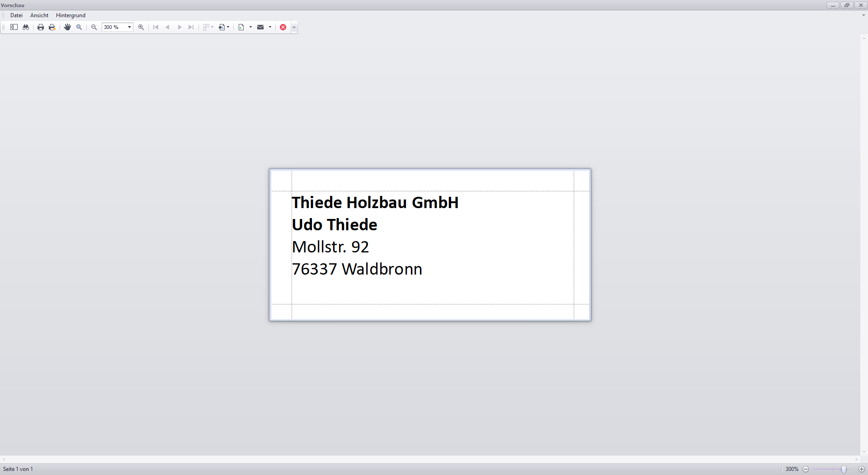
Task: Open the Datei menu
Action: pos(16,15)
